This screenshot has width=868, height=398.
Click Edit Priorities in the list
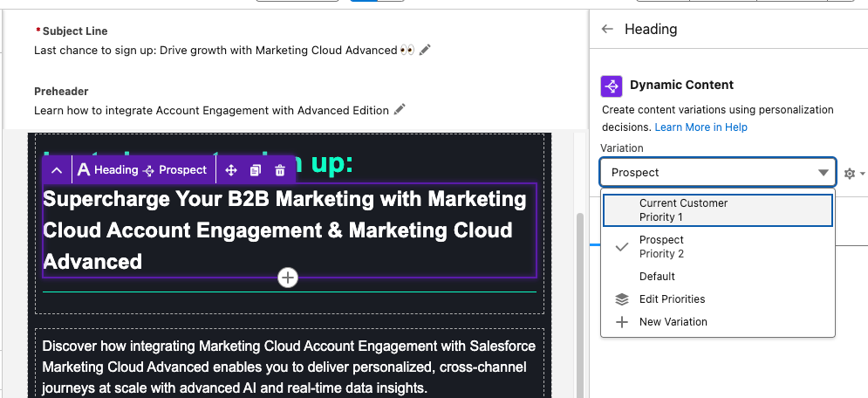[672, 299]
